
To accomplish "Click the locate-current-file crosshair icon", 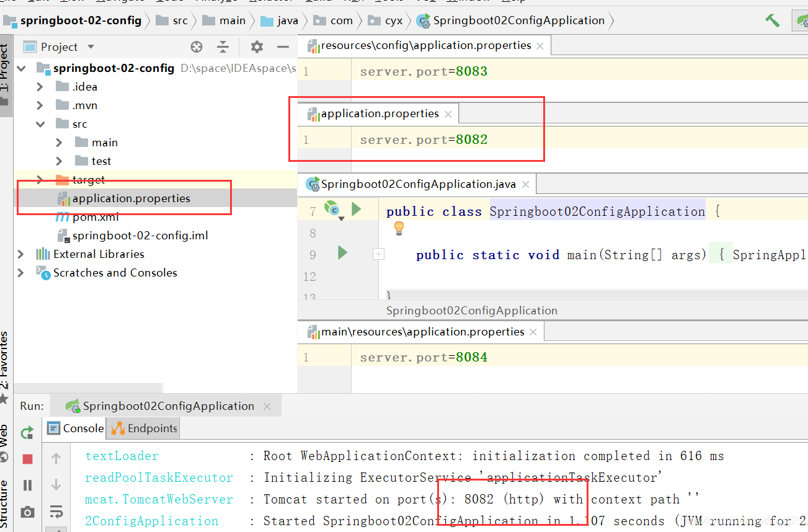I will point(197,47).
